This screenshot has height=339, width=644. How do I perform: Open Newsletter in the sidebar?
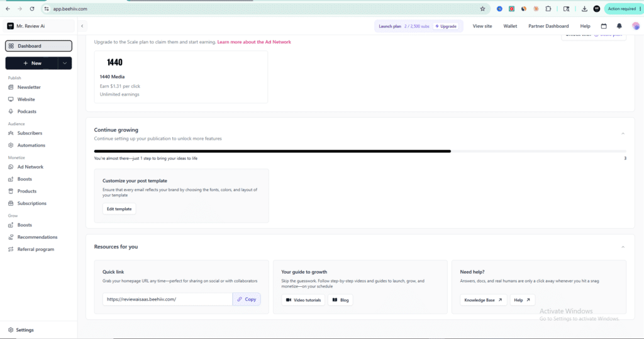pos(29,87)
